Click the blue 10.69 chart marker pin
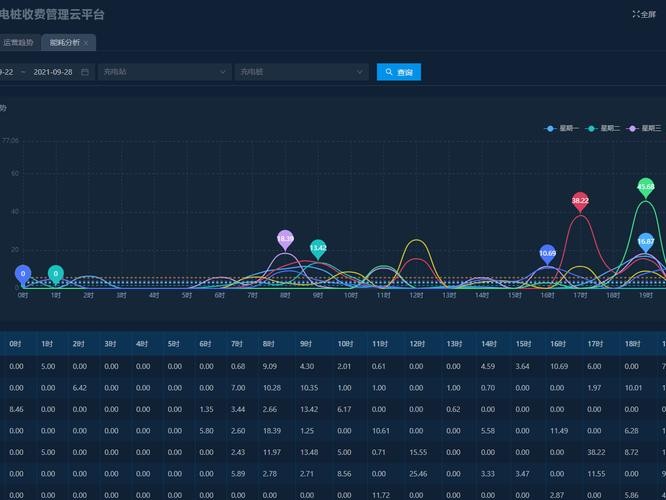This screenshot has height=500, width=666. (547, 254)
